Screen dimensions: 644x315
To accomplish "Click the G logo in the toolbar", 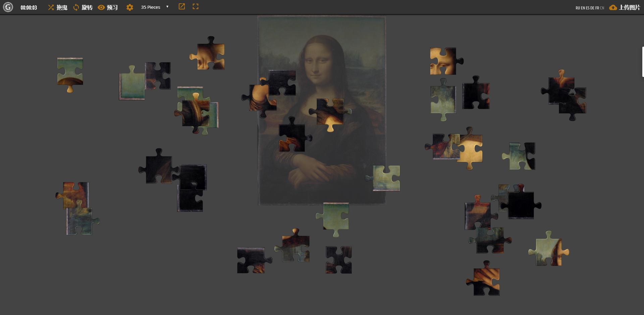I will [8, 7].
